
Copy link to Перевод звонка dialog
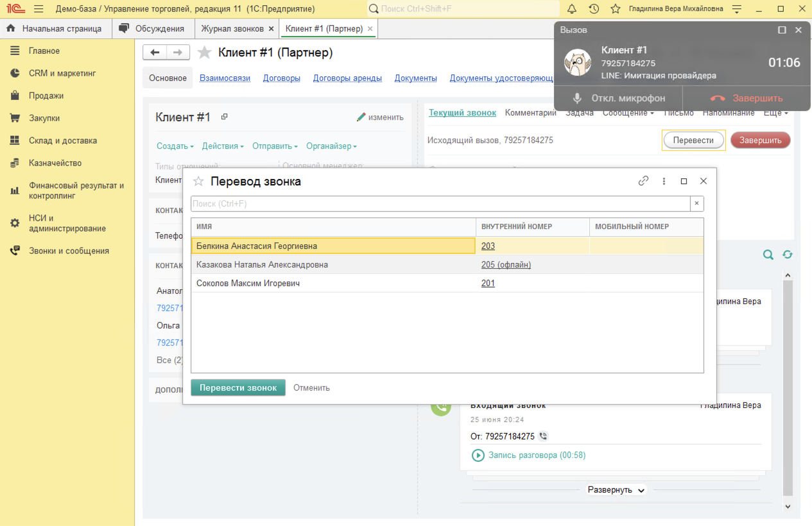click(x=643, y=181)
